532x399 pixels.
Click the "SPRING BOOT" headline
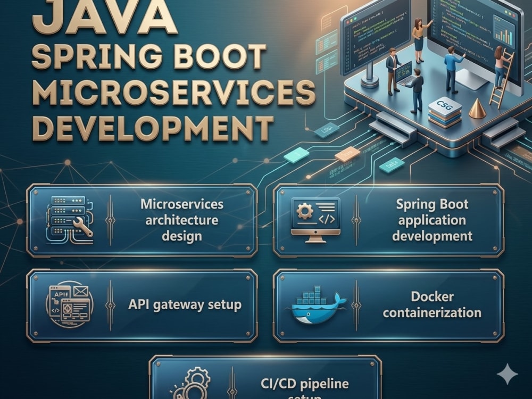pyautogui.click(x=149, y=56)
